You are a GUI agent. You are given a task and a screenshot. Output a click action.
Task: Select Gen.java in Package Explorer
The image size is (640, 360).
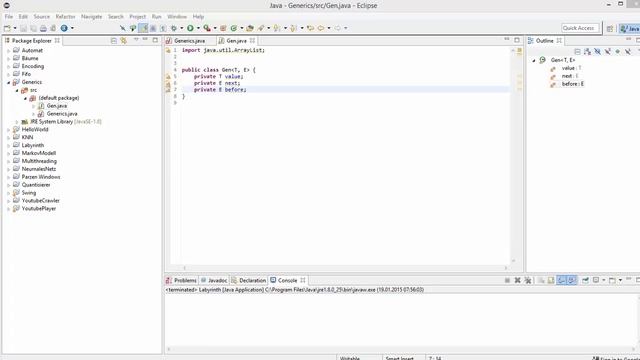56,106
